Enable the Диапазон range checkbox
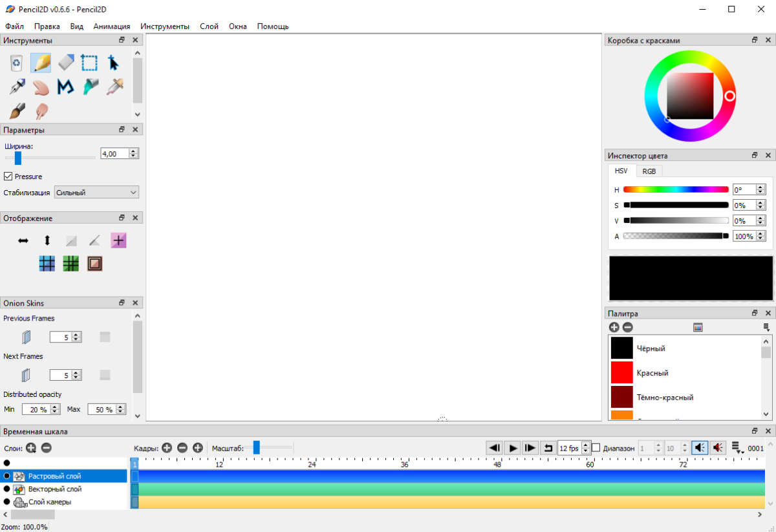776x532 pixels. 596,447
